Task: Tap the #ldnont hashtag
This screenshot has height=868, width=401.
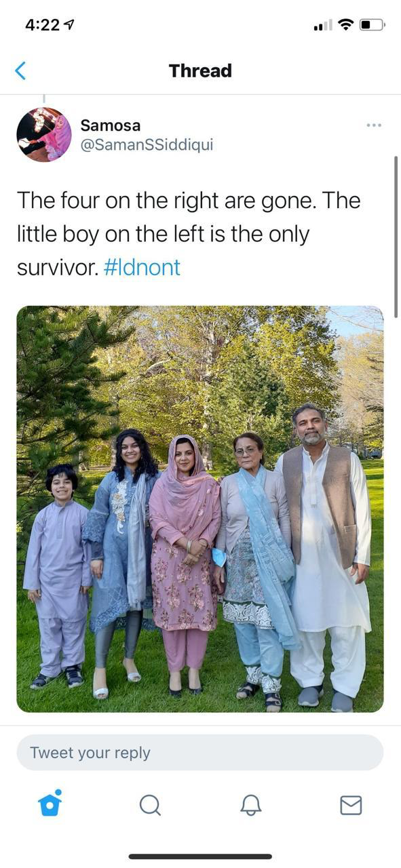Action: [142, 267]
